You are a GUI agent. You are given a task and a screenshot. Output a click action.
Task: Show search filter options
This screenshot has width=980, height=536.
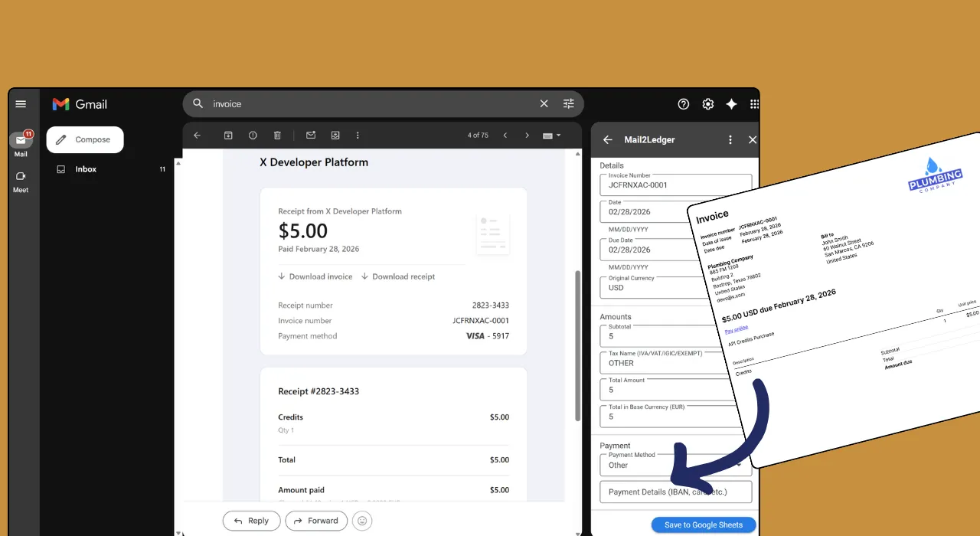tap(568, 104)
